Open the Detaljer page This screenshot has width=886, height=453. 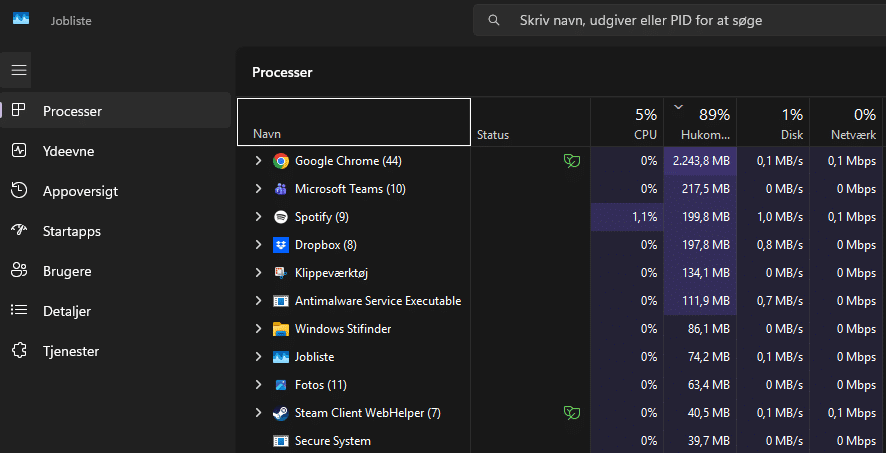point(116,311)
